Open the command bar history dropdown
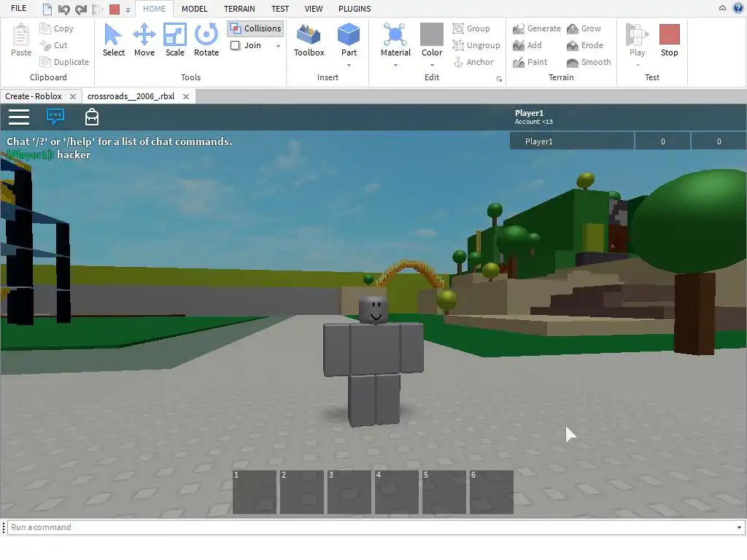The height and width of the screenshot is (560, 747). coord(739,527)
